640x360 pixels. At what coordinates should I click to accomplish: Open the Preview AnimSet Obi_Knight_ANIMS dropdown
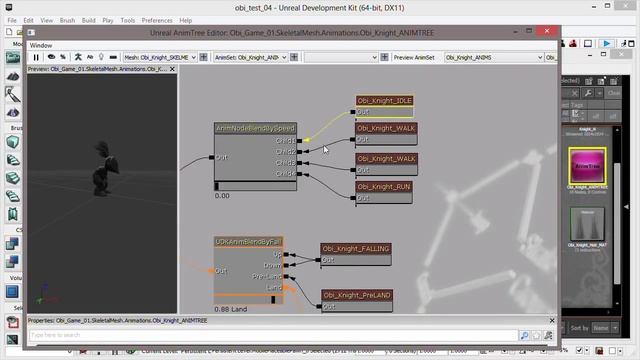pos(494,58)
